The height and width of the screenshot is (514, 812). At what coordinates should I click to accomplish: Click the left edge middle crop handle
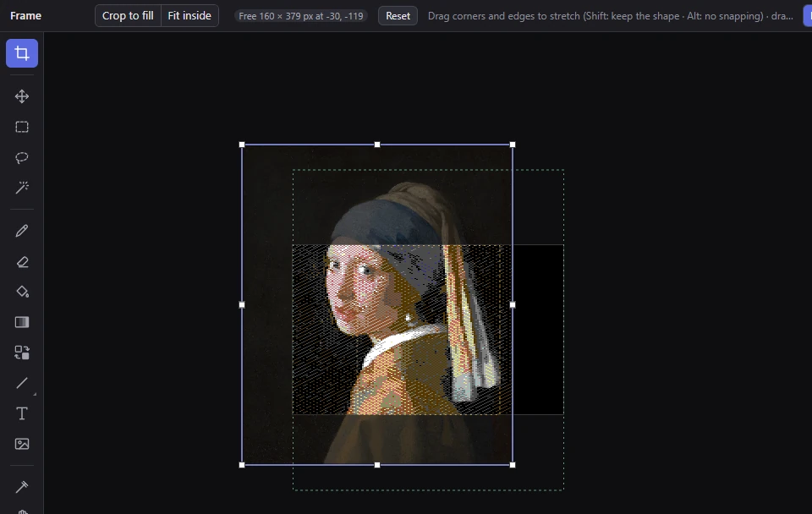pos(242,305)
